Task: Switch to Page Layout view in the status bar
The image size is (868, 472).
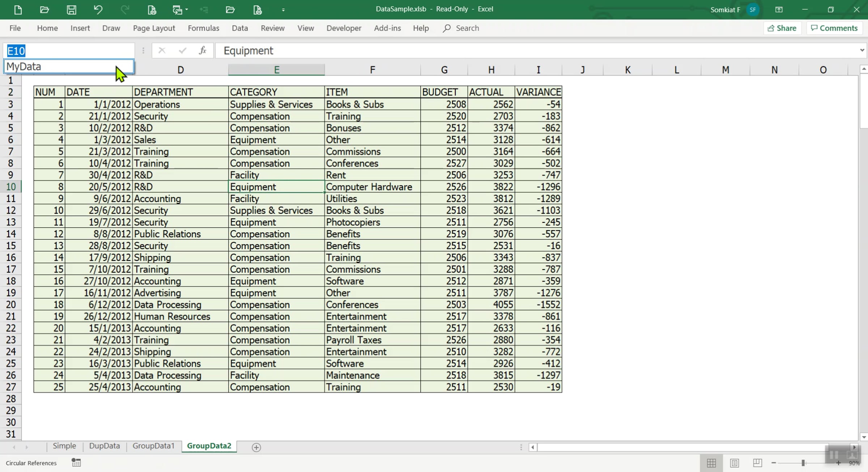Action: pyautogui.click(x=734, y=463)
